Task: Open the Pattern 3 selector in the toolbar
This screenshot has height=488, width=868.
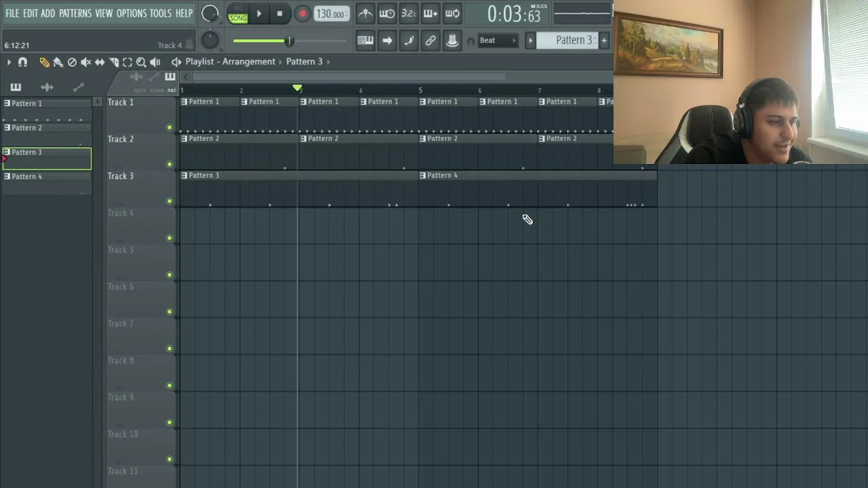Action: pos(567,41)
